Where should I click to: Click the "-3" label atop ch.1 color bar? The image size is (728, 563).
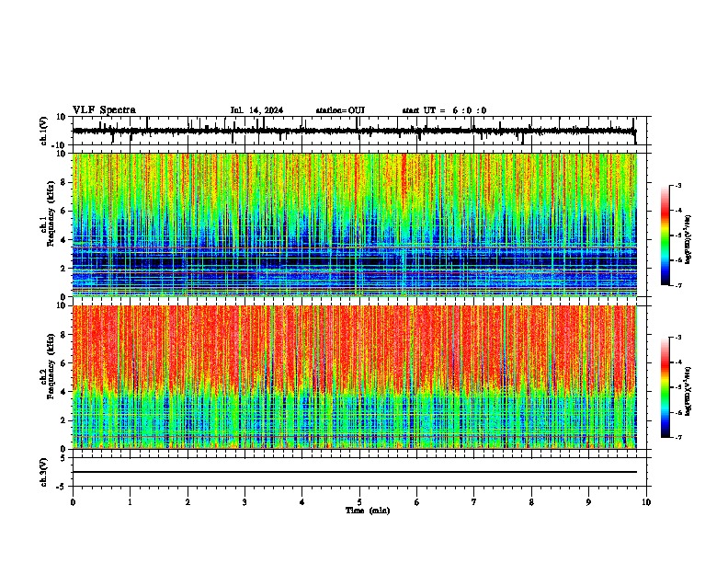tap(677, 185)
